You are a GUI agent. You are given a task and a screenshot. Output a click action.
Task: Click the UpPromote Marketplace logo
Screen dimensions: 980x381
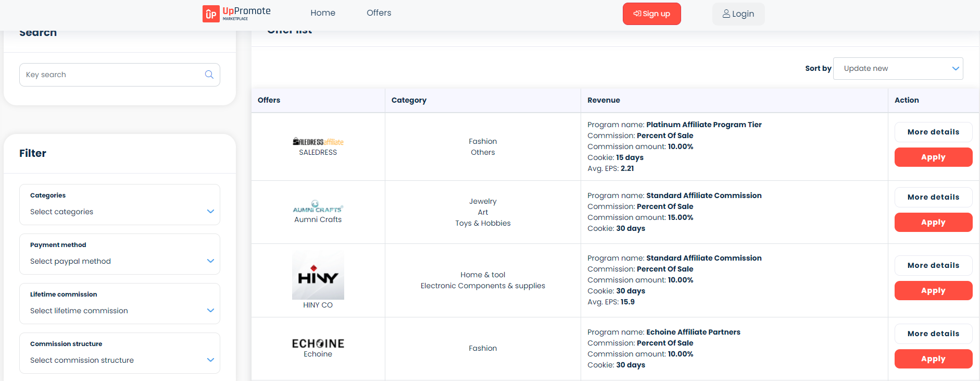(x=236, y=14)
